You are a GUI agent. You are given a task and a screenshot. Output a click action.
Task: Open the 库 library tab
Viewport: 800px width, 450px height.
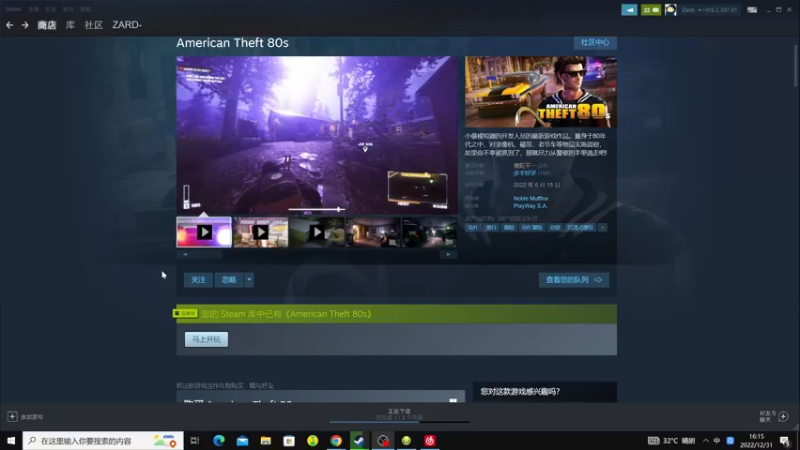[x=70, y=25]
